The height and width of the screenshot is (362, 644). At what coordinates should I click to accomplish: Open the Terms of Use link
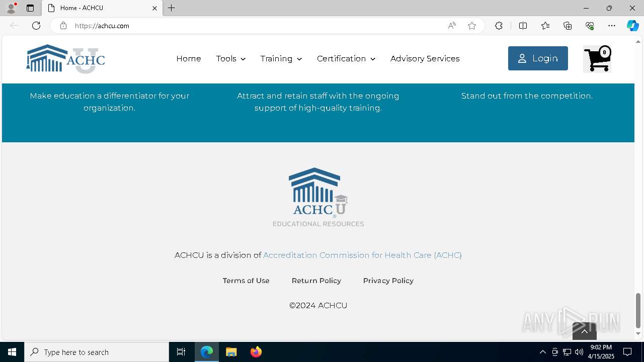246,281
